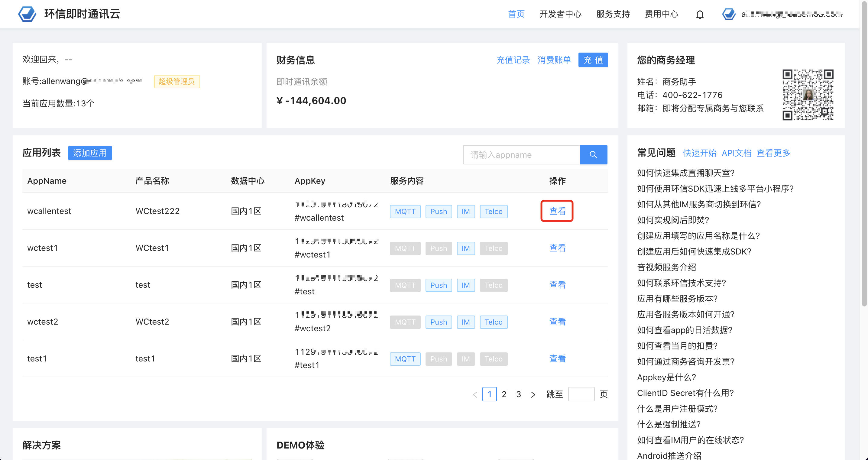The image size is (868, 460).
Task: Click the jump-to page input box
Action: (581, 394)
